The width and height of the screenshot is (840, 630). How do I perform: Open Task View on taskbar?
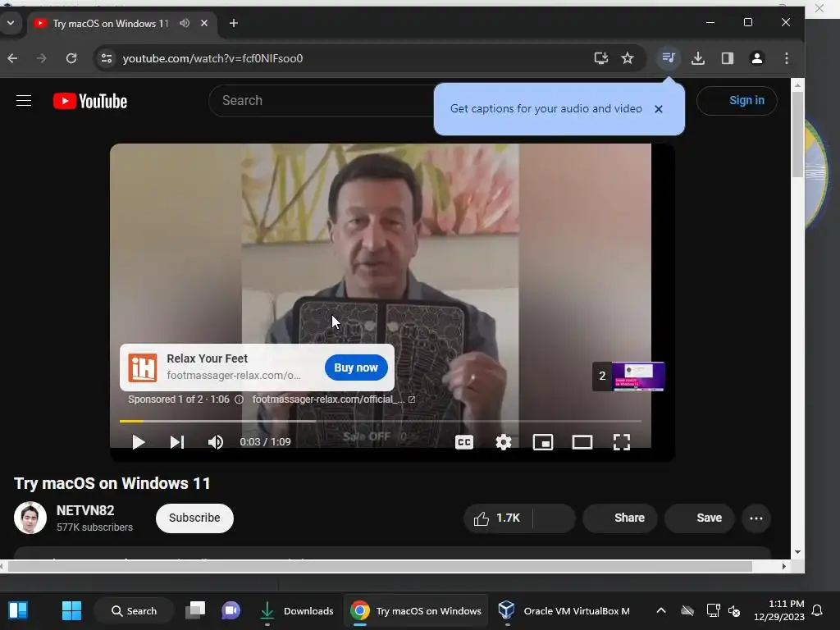[x=195, y=610]
